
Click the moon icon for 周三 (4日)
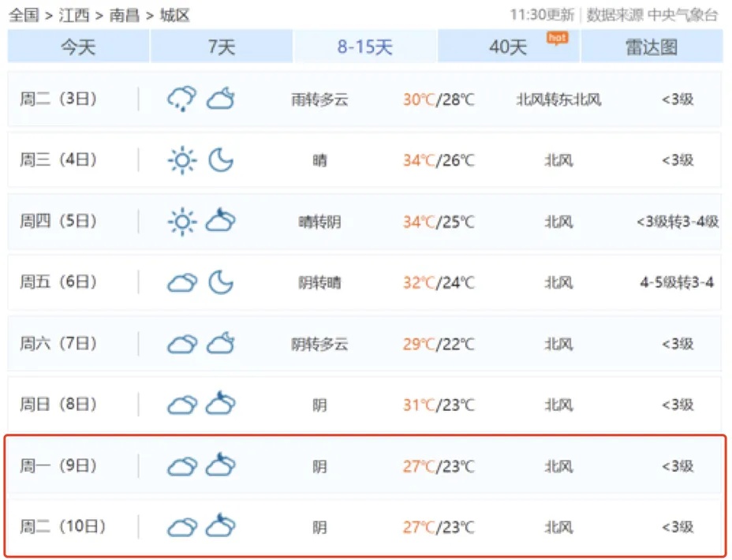tap(221, 161)
